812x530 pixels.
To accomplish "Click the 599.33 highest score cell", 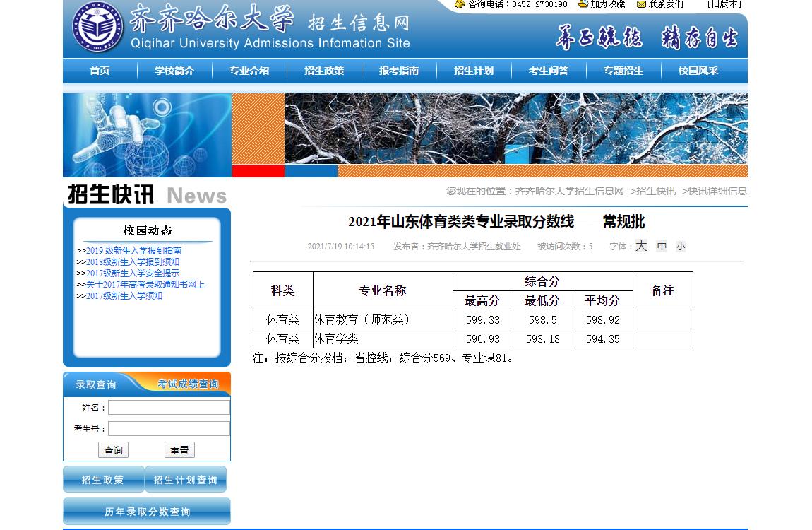I will click(x=483, y=319).
